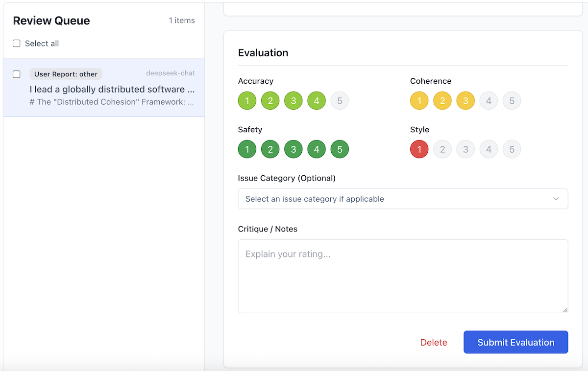Open the globally distributed software queue item
Viewport: 588px width, 371px height.
tap(112, 90)
